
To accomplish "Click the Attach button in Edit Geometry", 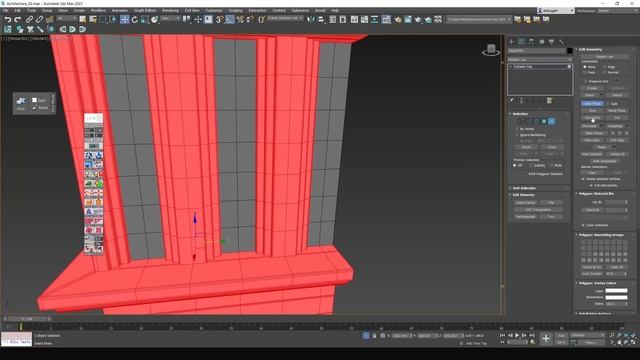I will pyautogui.click(x=589, y=95).
